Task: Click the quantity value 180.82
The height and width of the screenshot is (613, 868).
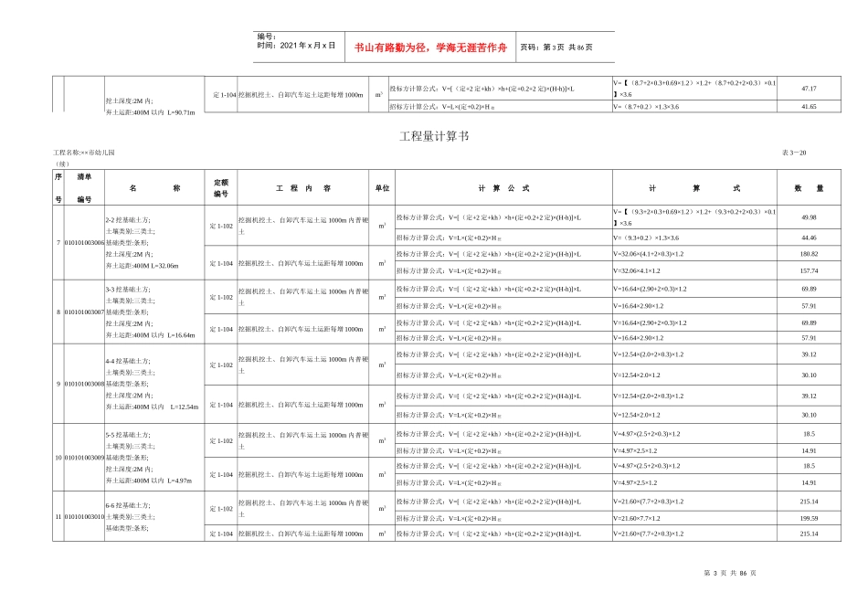Action: point(809,254)
